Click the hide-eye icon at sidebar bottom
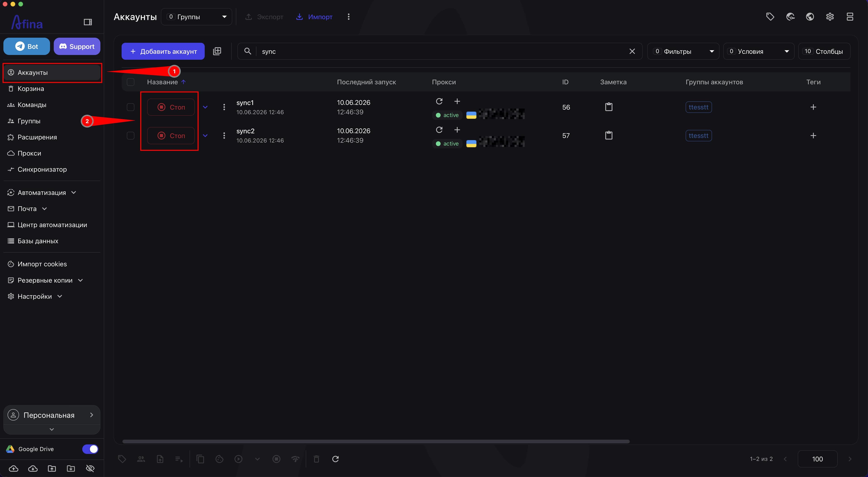868x477 pixels. pos(90,468)
